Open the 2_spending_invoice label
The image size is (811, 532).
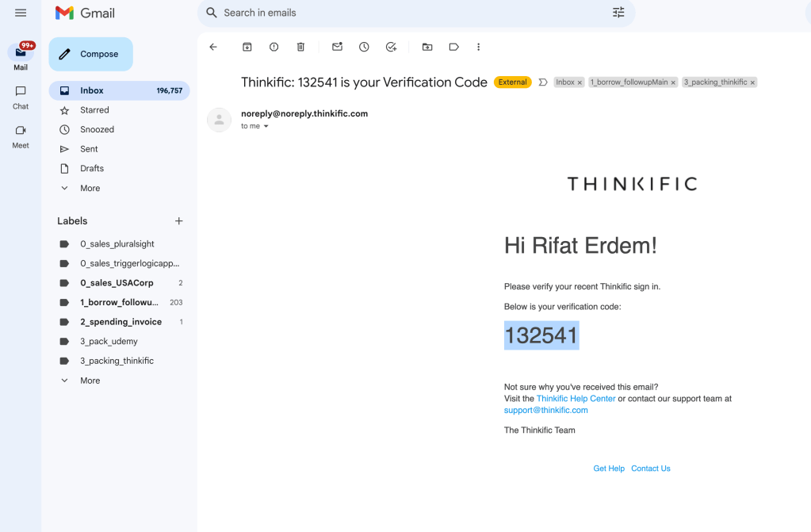coord(119,322)
